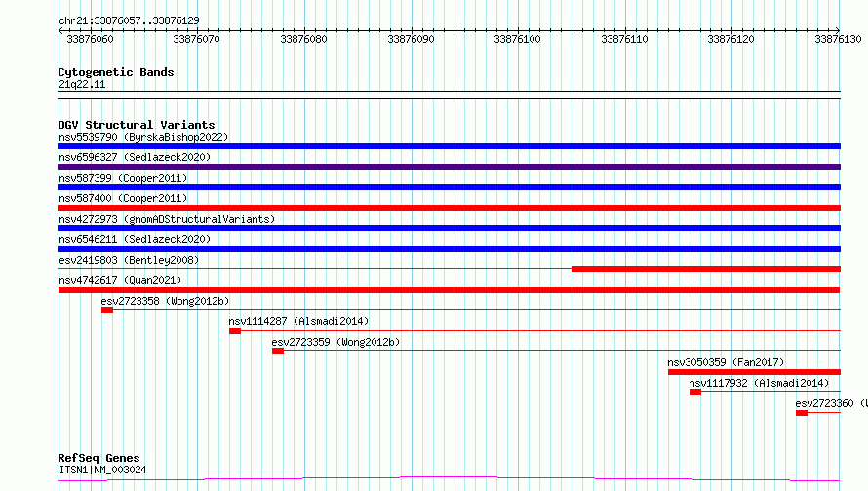Open variant esv2419803 (Bentley2008) label
Screen dimensions: 868x491
[x=129, y=260]
